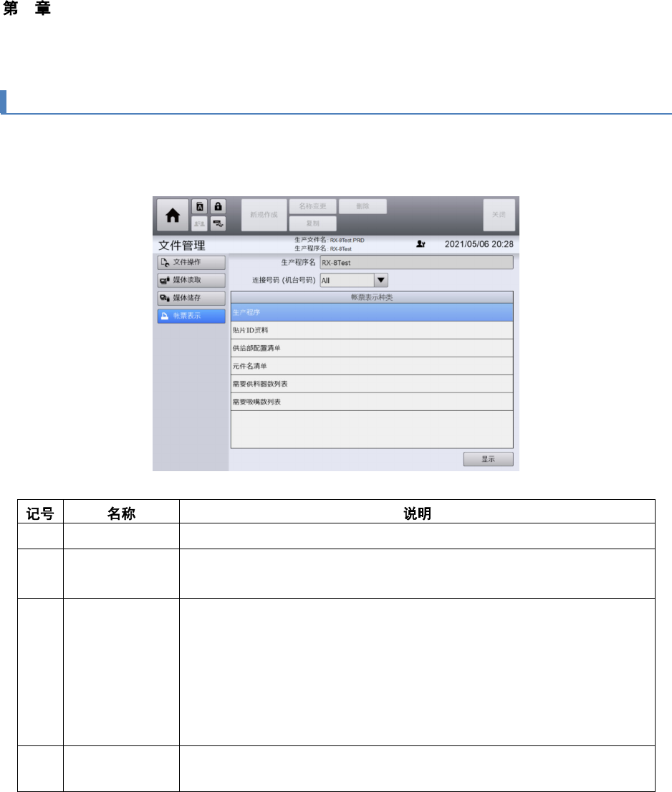Click the language 'A' icon button

click(200, 206)
